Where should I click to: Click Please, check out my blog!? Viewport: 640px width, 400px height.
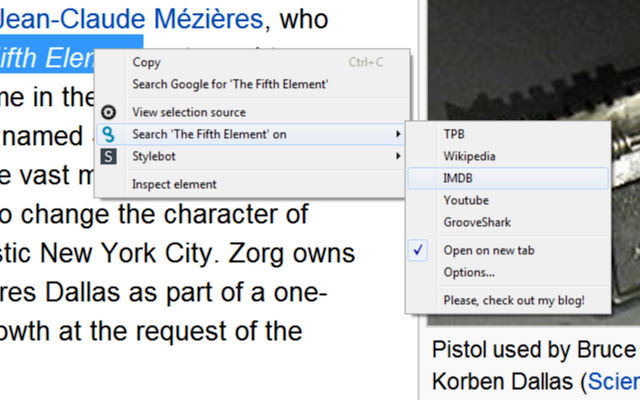[514, 300]
